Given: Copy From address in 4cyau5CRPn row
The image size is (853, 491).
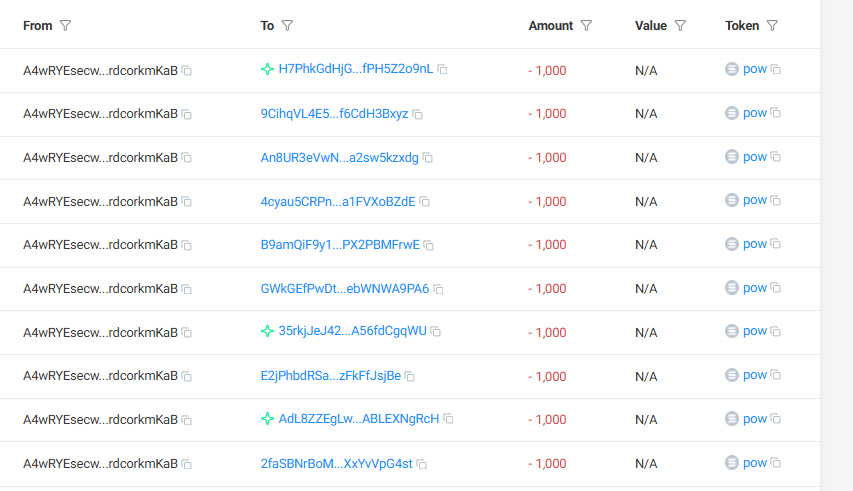Looking at the screenshot, I should [187, 202].
